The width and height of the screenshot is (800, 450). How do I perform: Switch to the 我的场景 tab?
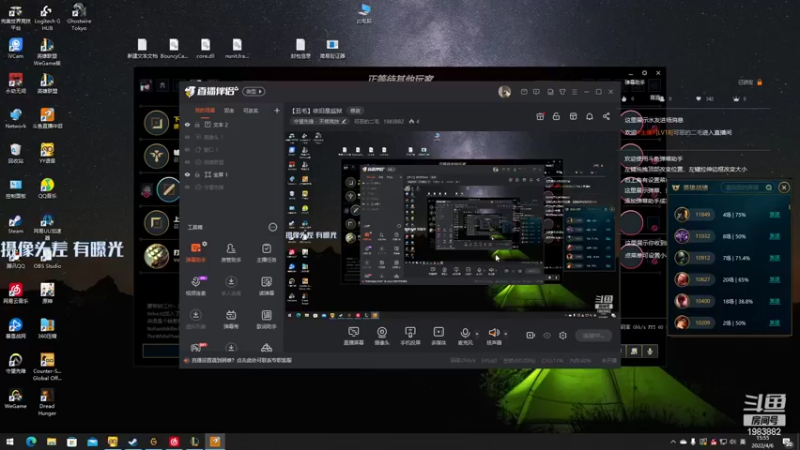pyautogui.click(x=205, y=110)
